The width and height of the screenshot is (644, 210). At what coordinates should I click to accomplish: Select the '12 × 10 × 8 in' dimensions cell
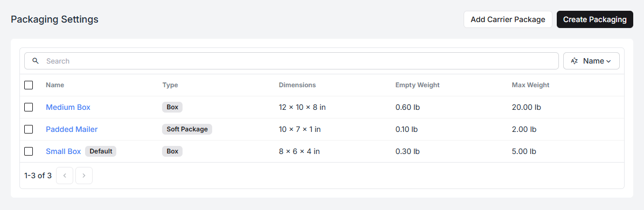pyautogui.click(x=302, y=107)
